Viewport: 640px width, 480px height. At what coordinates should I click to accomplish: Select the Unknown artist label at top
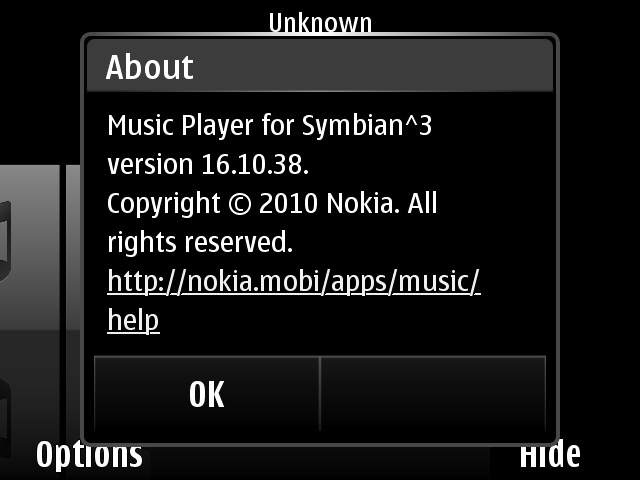tap(320, 23)
